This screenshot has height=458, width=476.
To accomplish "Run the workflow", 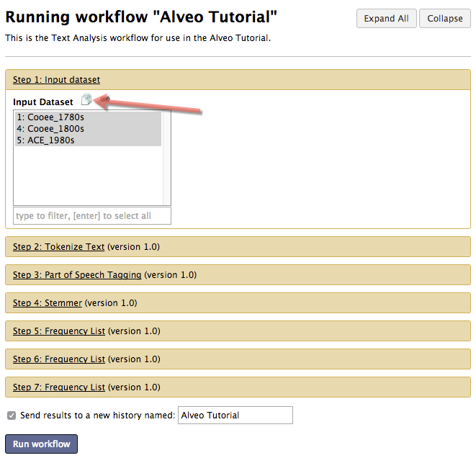I will (41, 444).
